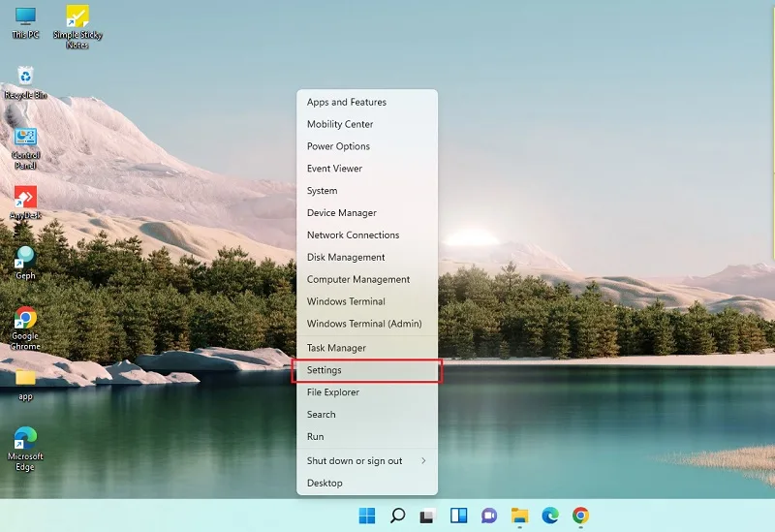This screenshot has height=532, width=775.
Task: Open Task View from taskbar
Action: pos(428,516)
